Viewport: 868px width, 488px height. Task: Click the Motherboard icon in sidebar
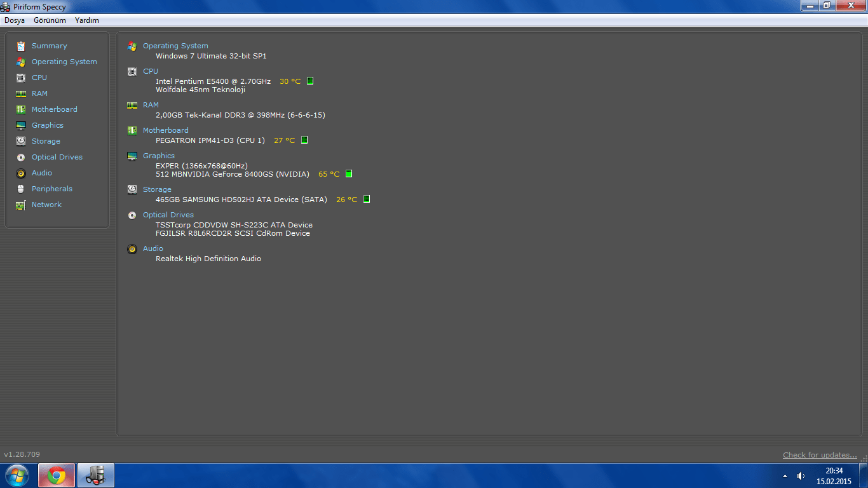coord(21,109)
